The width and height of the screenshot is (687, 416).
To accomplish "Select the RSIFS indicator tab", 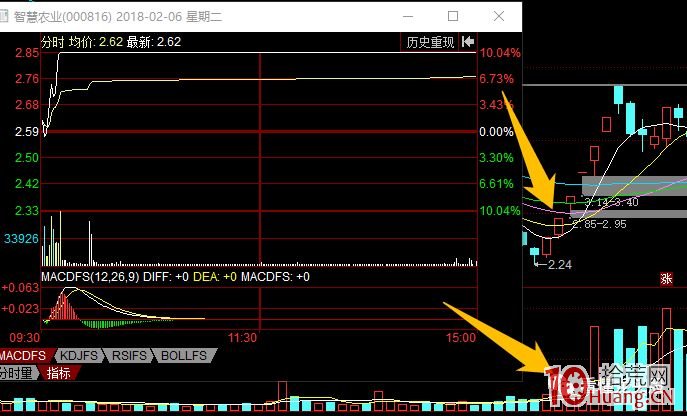I will tap(129, 356).
